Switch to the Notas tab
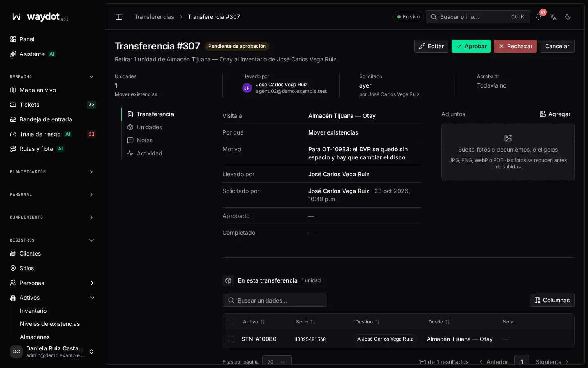 pyautogui.click(x=140, y=140)
